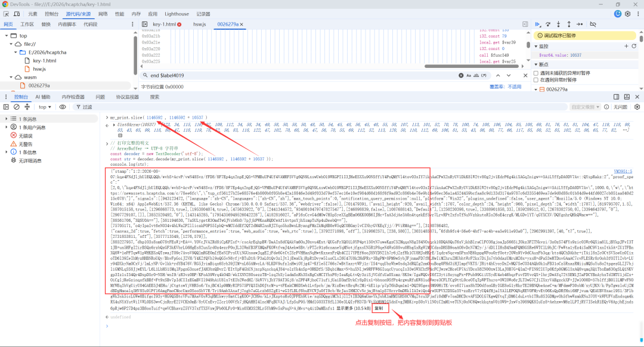Click the code editor horizontal scrollbar
Screen dimensions: 644x347
[472, 66]
